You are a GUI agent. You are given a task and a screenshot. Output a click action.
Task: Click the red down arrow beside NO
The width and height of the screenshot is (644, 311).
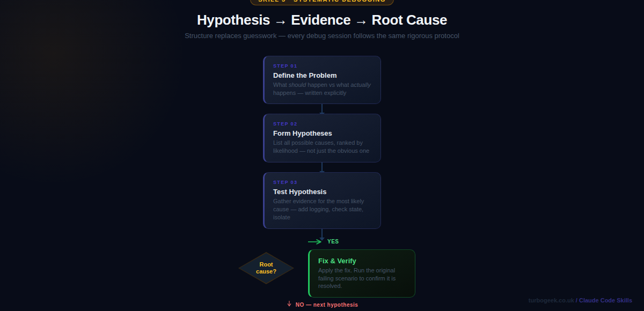tap(288, 304)
